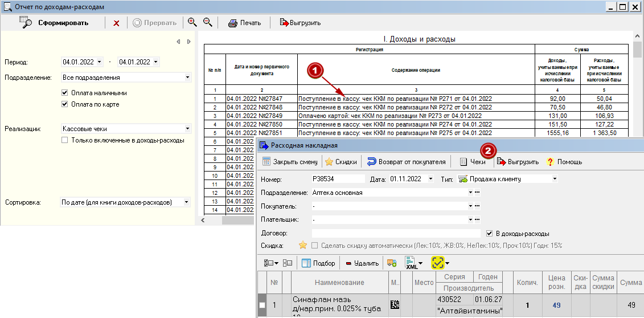
Task: Click Возврат от покупателя button
Action: click(x=406, y=162)
